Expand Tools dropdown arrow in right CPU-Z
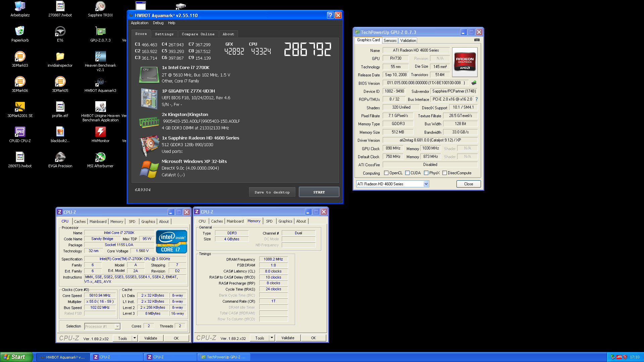 pos(272,338)
